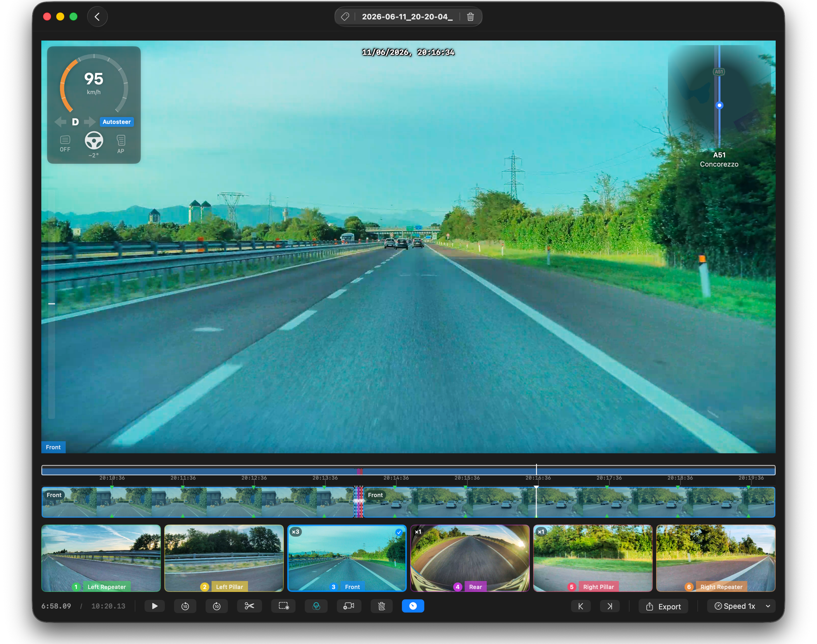Viewport: 817px width, 644px height.
Task: Select the Right Repeater camera thumbnail
Action: click(716, 558)
